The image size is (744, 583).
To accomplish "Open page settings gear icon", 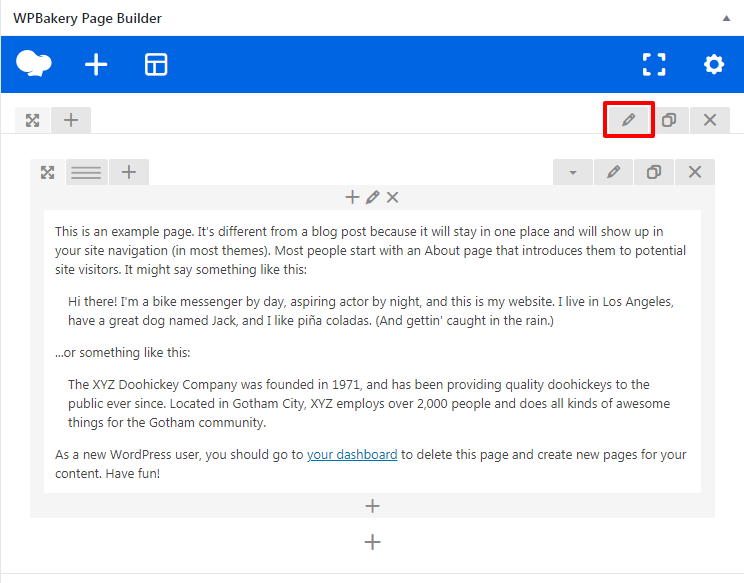I will (713, 65).
